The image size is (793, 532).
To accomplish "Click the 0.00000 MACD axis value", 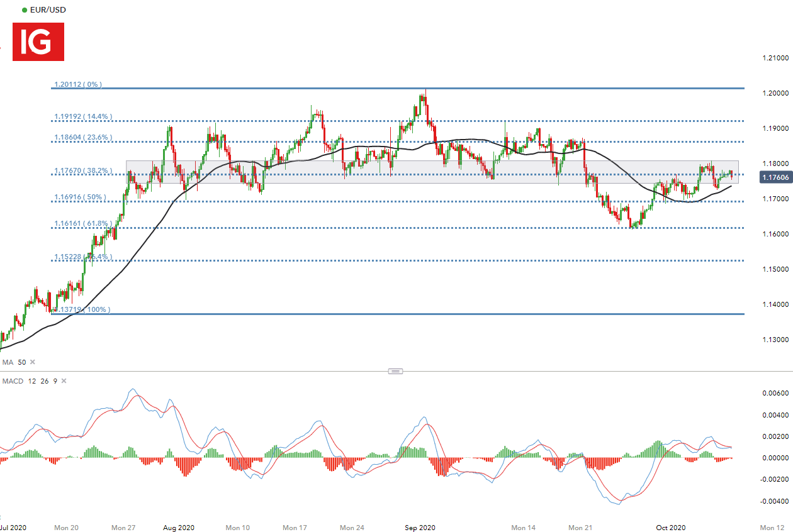I will coord(775,458).
